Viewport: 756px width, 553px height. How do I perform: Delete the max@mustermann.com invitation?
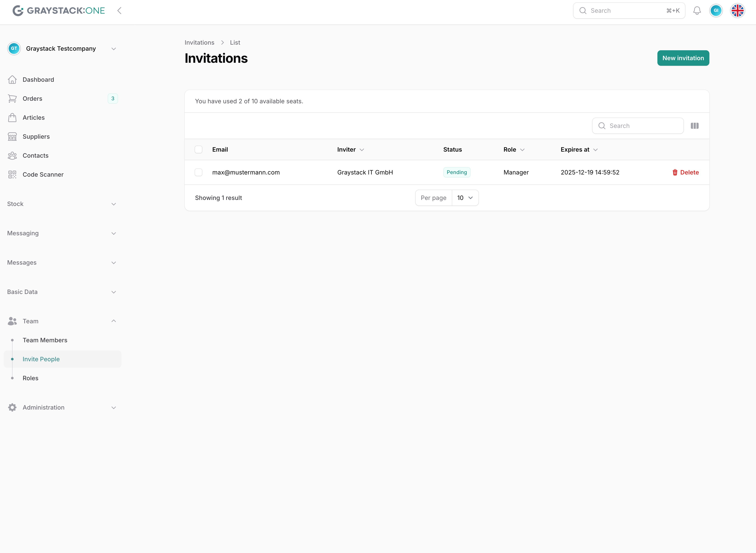(685, 172)
